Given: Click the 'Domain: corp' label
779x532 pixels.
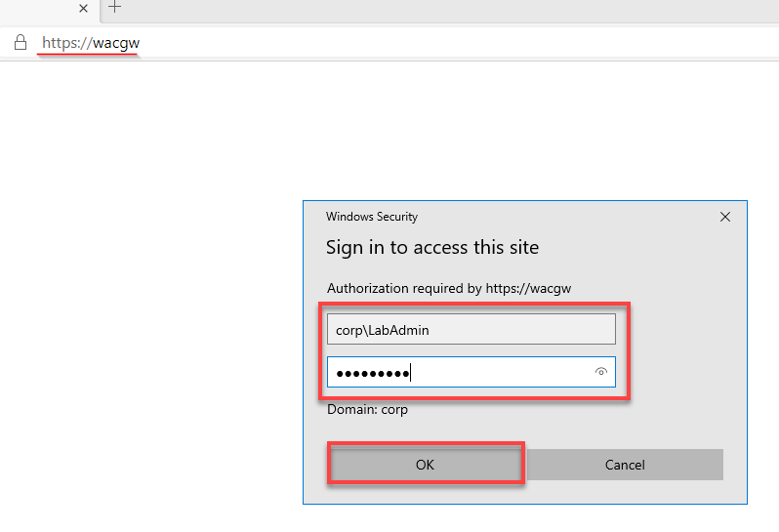Looking at the screenshot, I should coord(367,410).
